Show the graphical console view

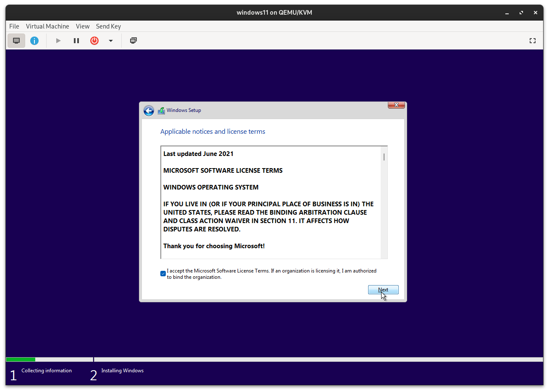click(x=16, y=41)
